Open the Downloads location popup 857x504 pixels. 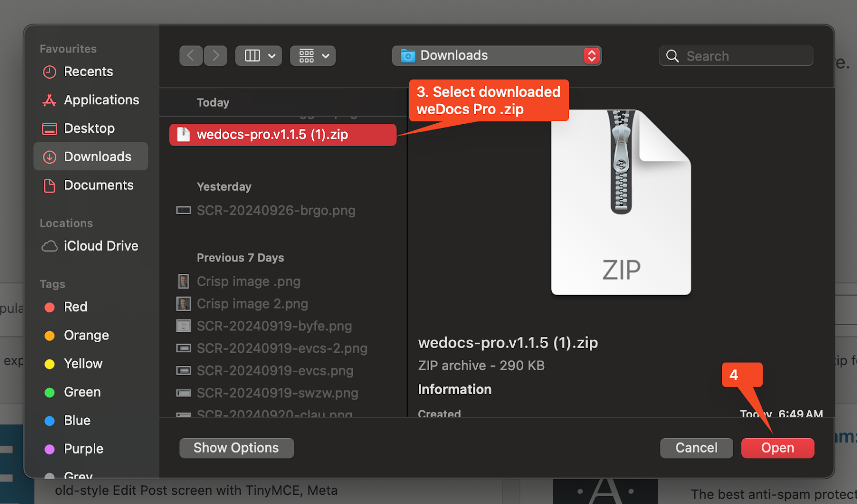click(x=497, y=56)
